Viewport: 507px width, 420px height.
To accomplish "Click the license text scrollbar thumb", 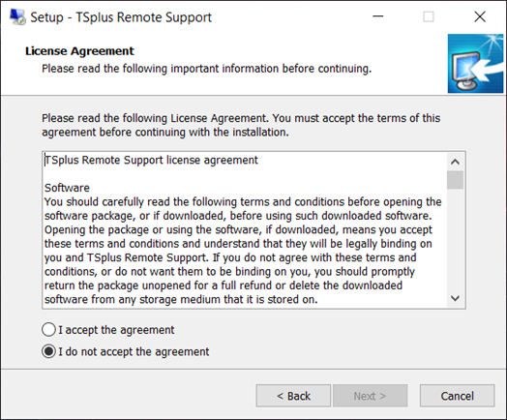I will 456,180.
